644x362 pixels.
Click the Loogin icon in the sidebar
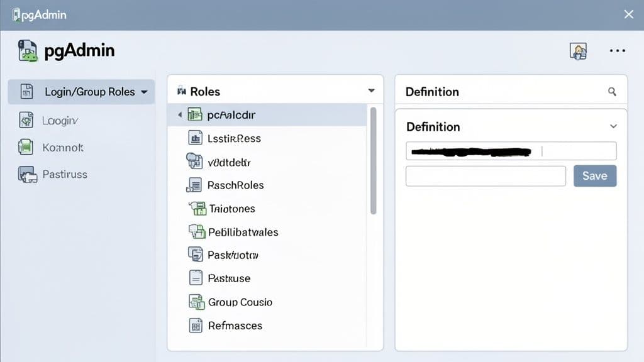(26, 119)
